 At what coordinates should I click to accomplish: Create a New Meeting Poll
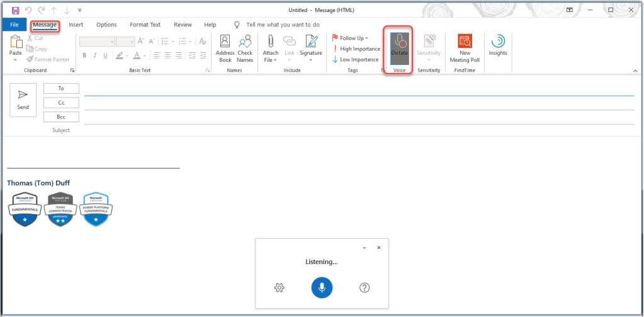pos(465,48)
